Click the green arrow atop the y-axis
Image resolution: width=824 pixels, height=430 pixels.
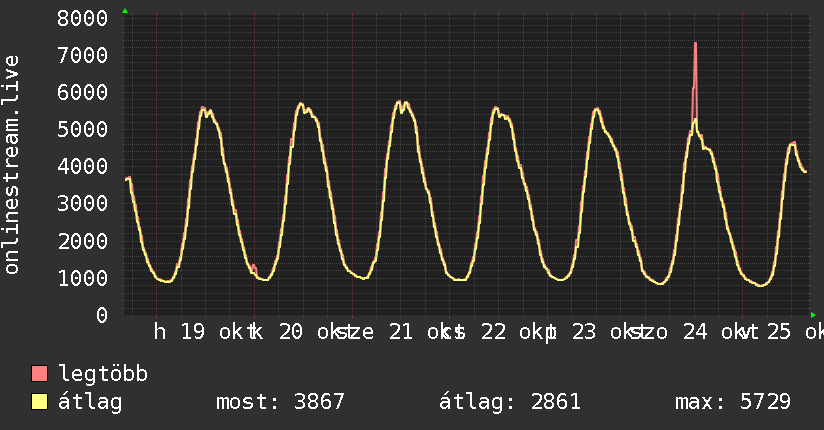click(x=125, y=11)
